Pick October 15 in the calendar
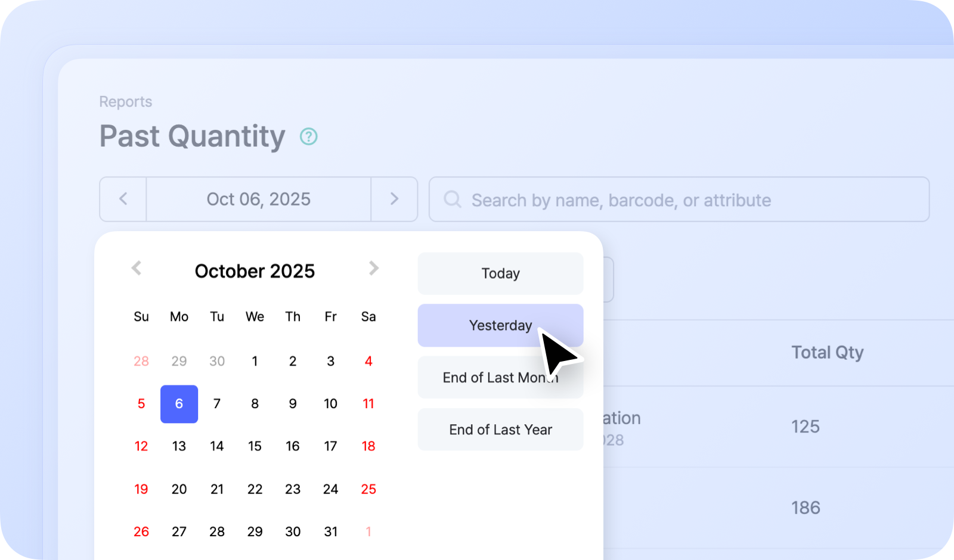 255,446
